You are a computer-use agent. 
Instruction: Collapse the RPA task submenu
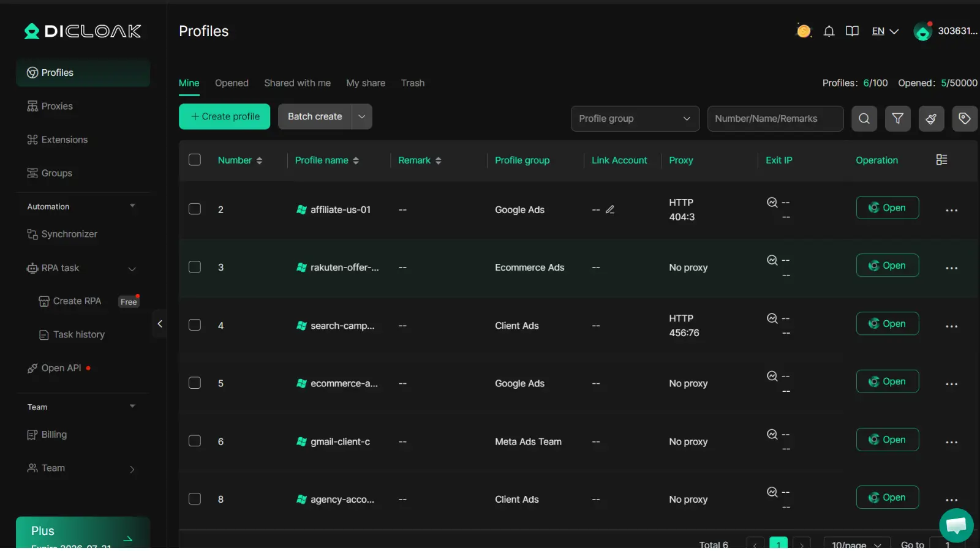click(132, 269)
